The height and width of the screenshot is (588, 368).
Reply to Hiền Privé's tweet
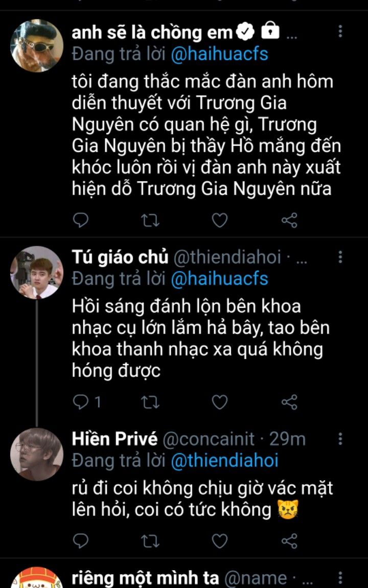[81, 540]
